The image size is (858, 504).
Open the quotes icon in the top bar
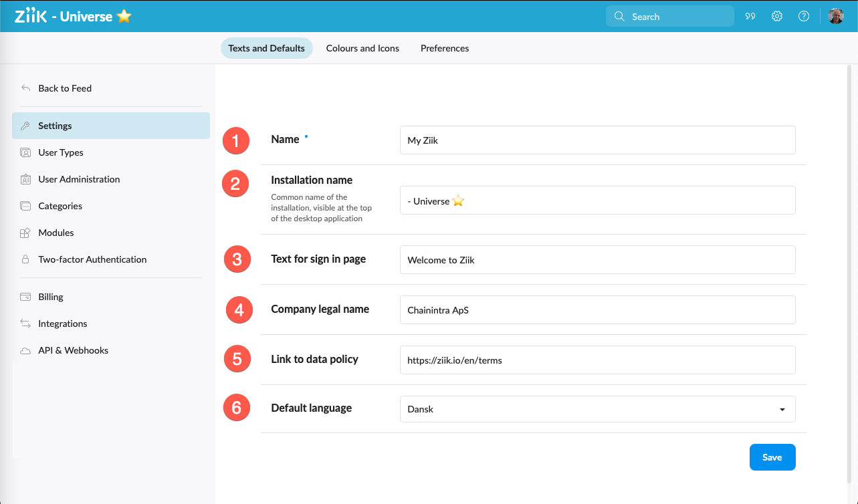pos(750,17)
